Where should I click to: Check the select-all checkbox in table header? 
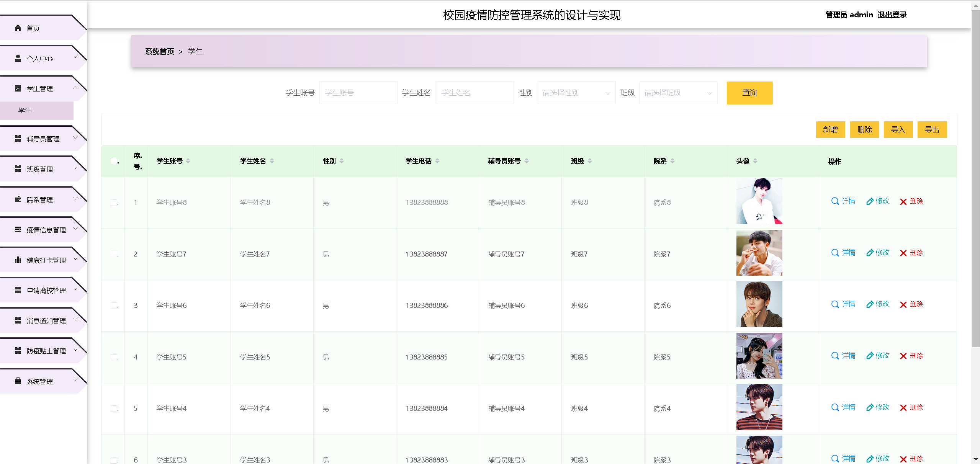coord(114,161)
